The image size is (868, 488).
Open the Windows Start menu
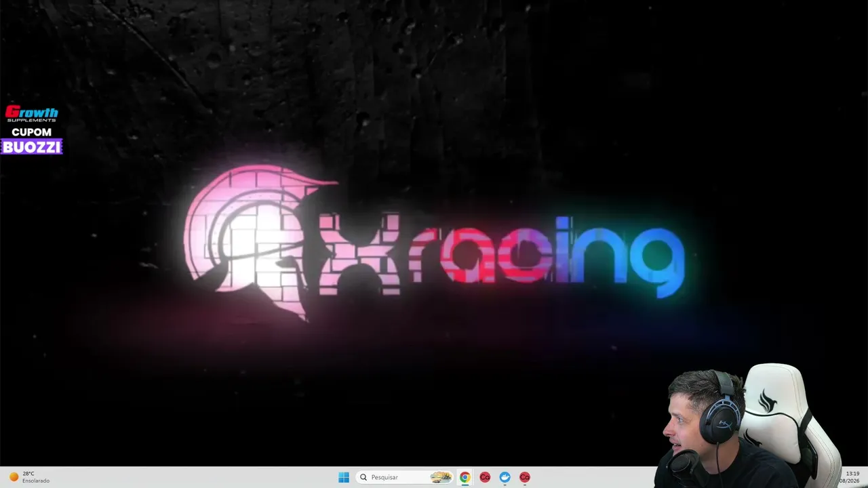coord(344,477)
